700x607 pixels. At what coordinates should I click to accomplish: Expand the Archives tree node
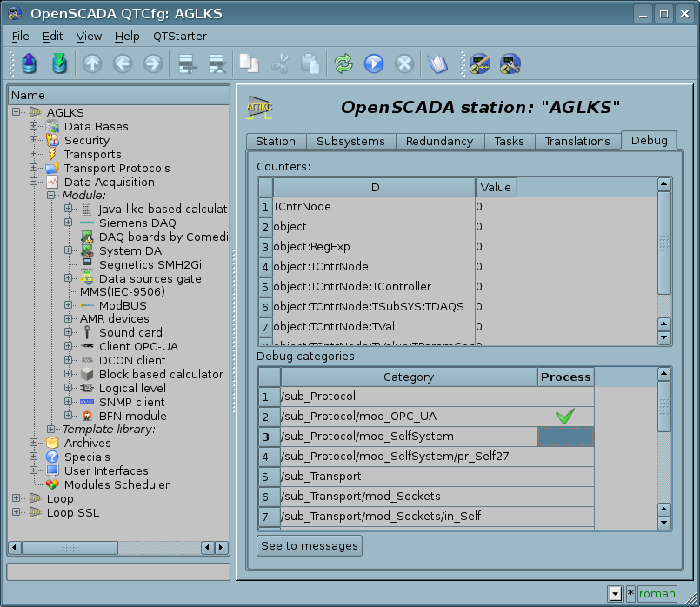point(34,443)
